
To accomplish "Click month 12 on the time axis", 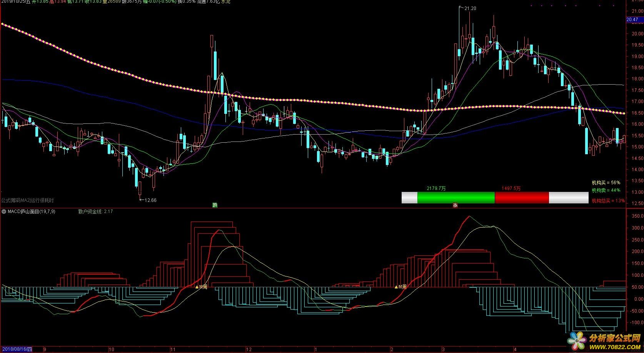I will tap(249, 350).
